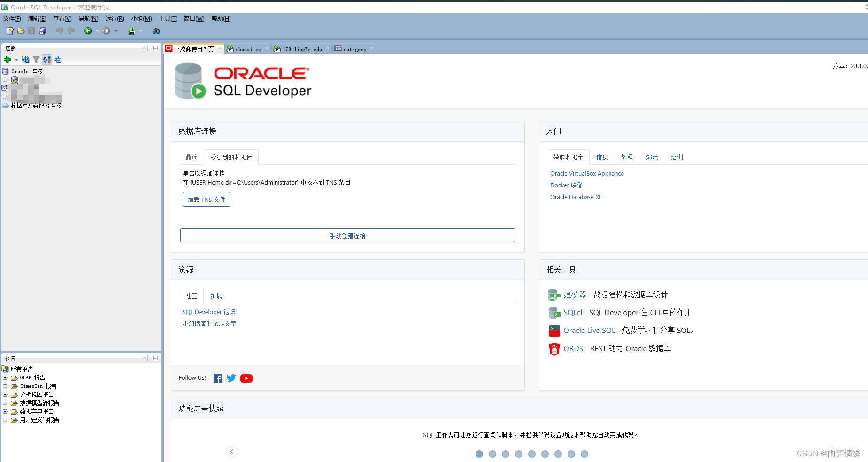Minimize the Reports panel
868x462 pixels.
point(155,358)
